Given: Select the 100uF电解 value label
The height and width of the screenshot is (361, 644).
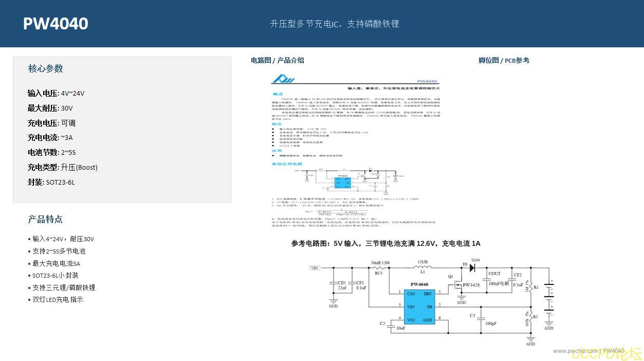Looking at the screenshot, I should tap(499, 283).
